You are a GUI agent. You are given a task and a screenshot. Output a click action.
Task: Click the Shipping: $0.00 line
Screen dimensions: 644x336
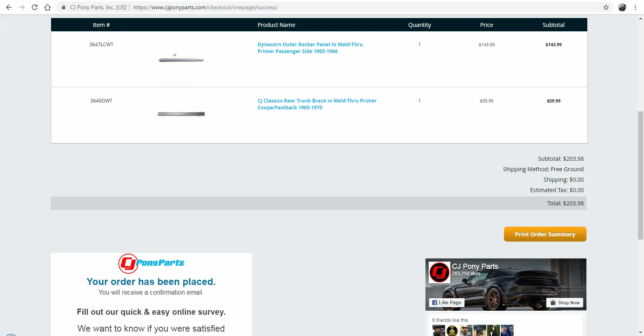coord(563,180)
